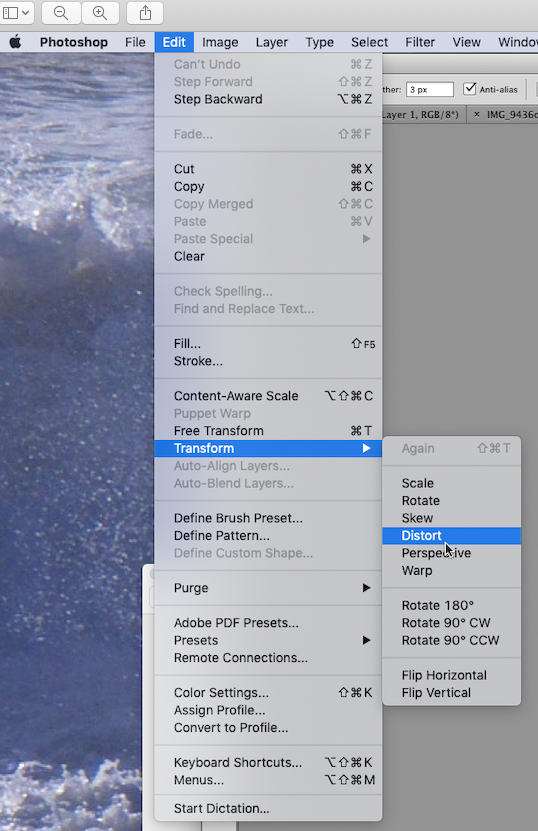
Task: Open the Select menu
Action: pyautogui.click(x=369, y=42)
